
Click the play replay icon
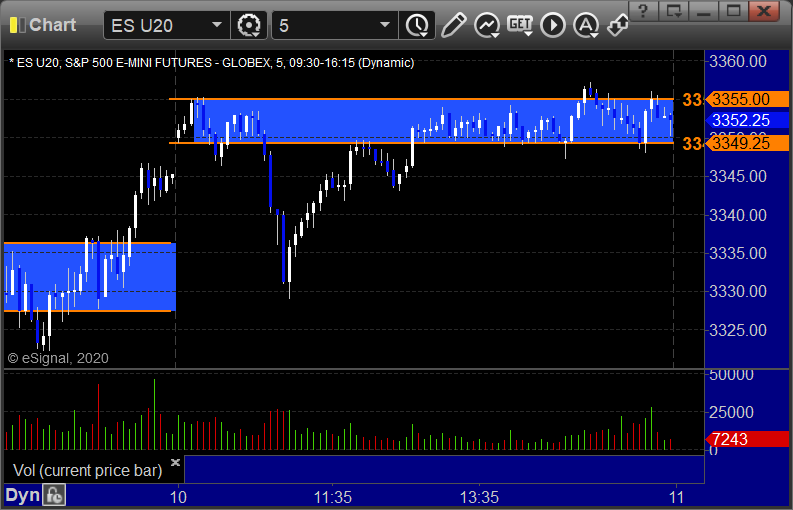(553, 25)
